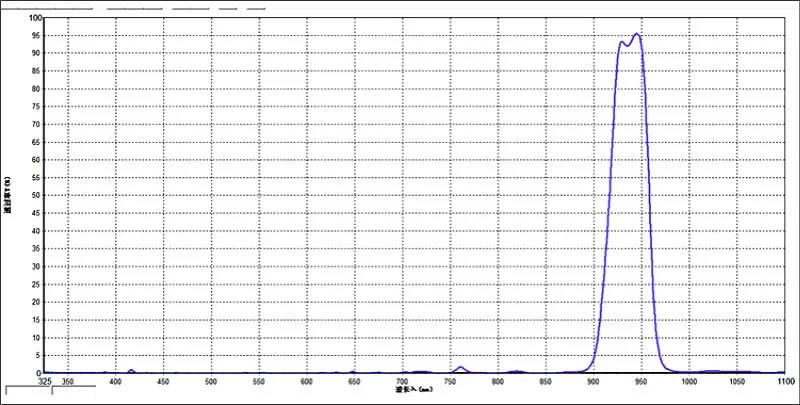Select the 950 label on the wavelength axis

tap(641, 381)
